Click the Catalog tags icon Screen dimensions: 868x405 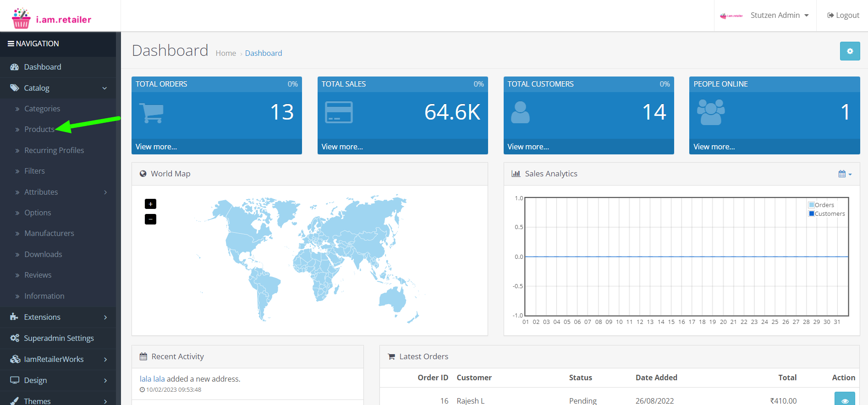click(15, 88)
